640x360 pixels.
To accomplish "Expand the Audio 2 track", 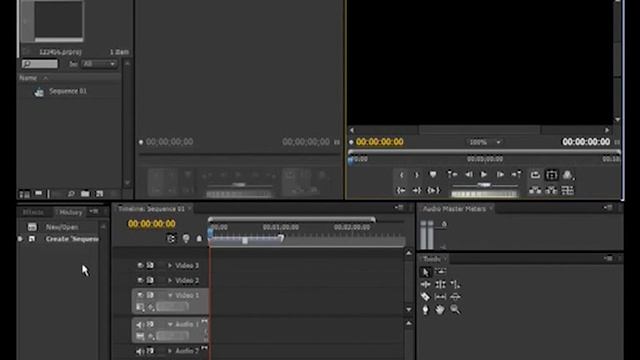I will (x=170, y=351).
